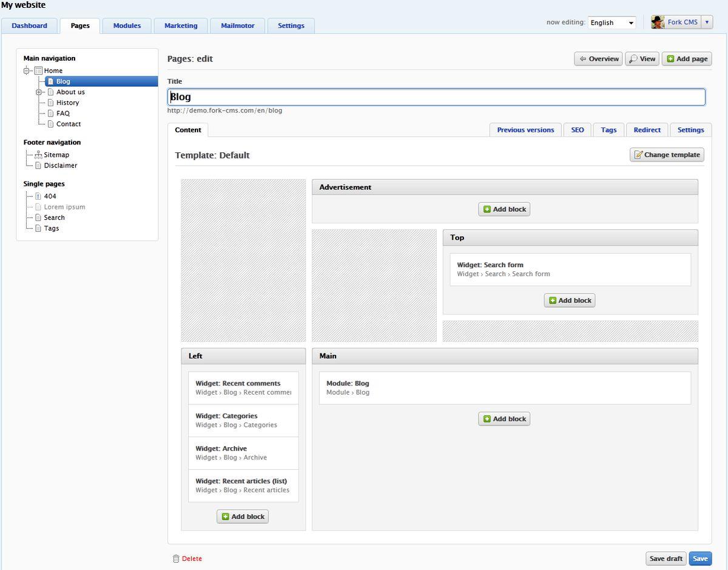Open the user menu dropdown arrow
The height and width of the screenshot is (570, 728).
coord(707,22)
